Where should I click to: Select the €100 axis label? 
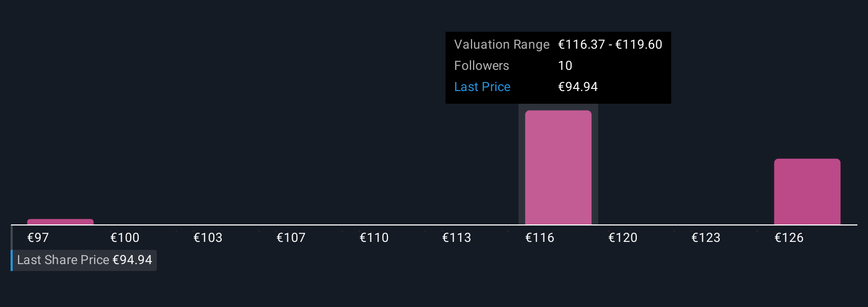pos(125,238)
